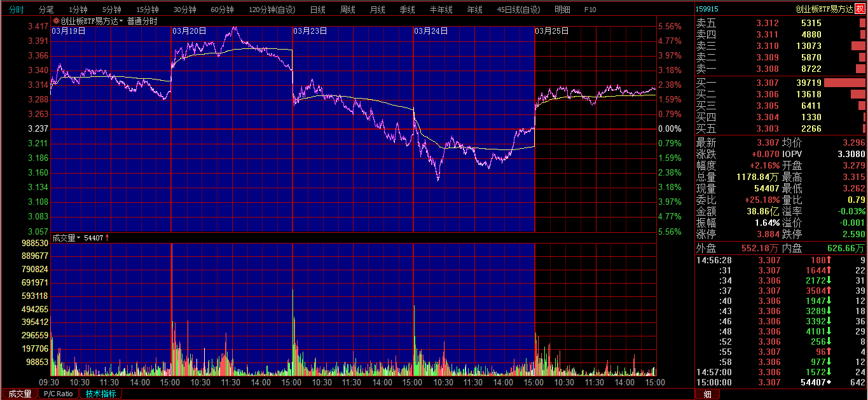Click the diamond marker on the 15:00:00 trade row
The width and height of the screenshot is (868, 400).
(828, 382)
